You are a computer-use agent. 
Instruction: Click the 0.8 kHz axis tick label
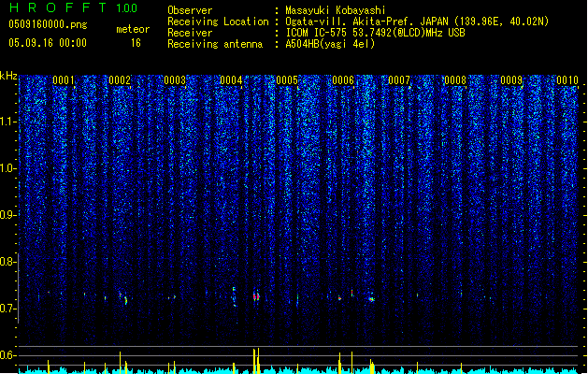coord(8,262)
